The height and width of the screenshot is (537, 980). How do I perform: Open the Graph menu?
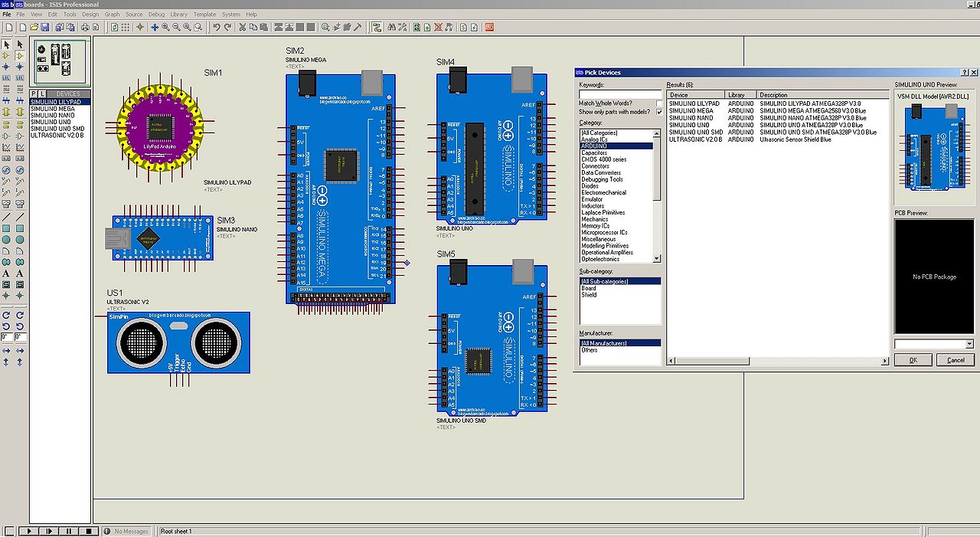[x=112, y=15]
